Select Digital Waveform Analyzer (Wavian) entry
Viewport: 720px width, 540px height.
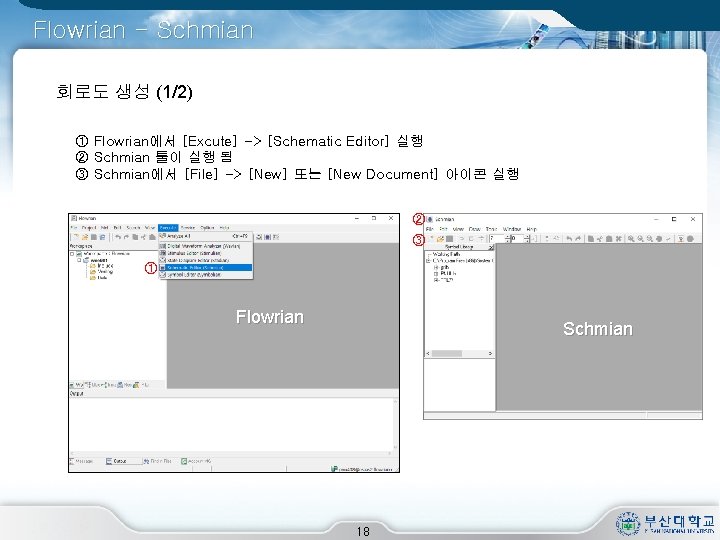[206, 246]
